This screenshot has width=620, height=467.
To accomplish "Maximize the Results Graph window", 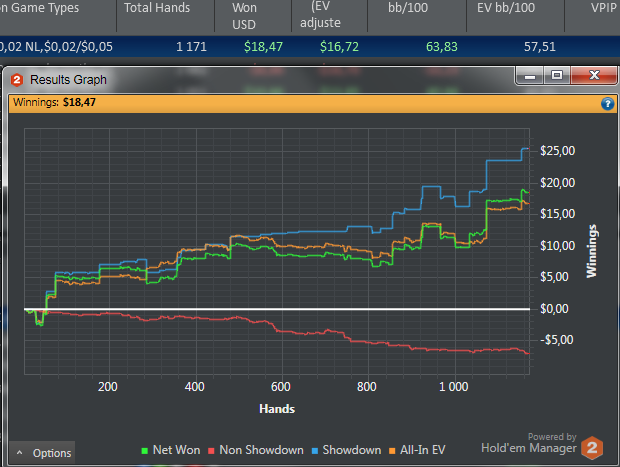I will (x=557, y=76).
